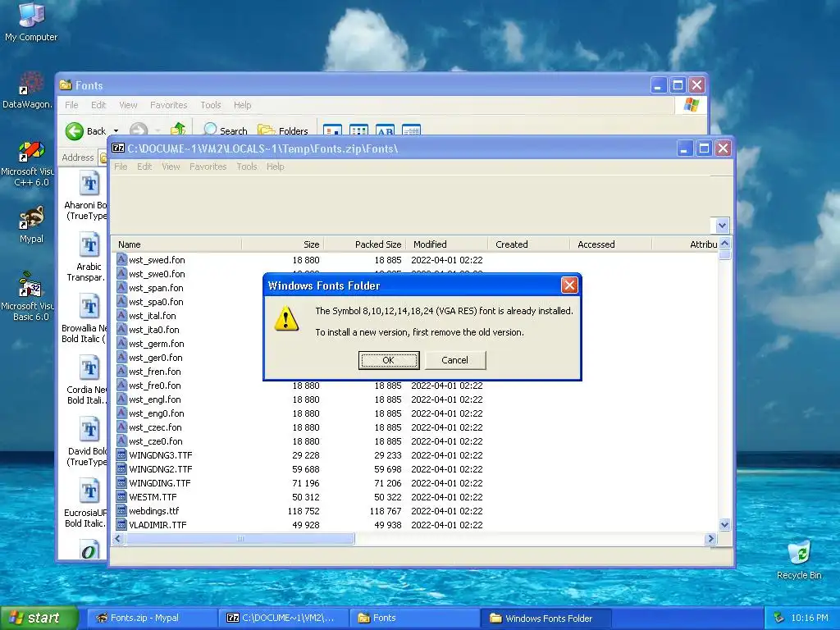840x630 pixels.
Task: Open Help menu in 7-Zip window
Action: [276, 167]
